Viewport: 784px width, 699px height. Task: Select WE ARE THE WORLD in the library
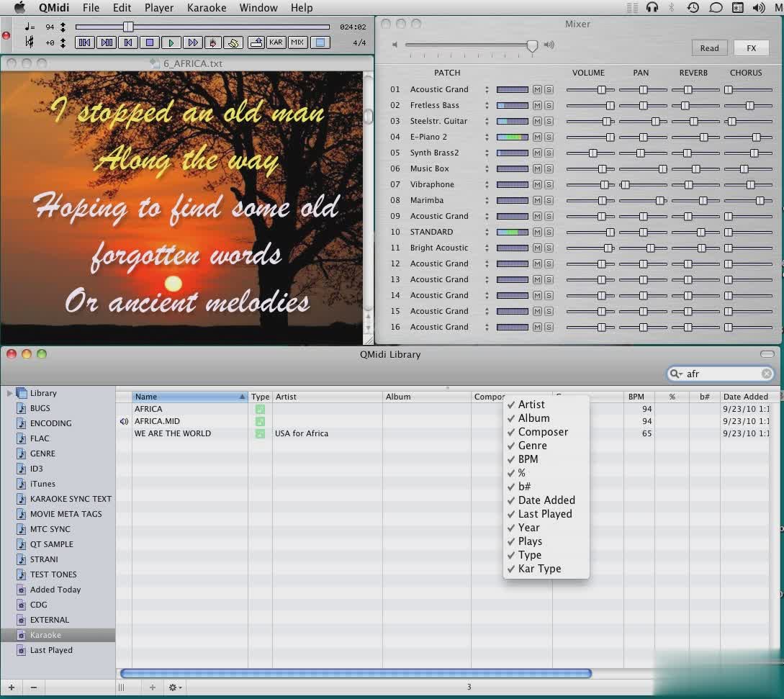pyautogui.click(x=173, y=433)
